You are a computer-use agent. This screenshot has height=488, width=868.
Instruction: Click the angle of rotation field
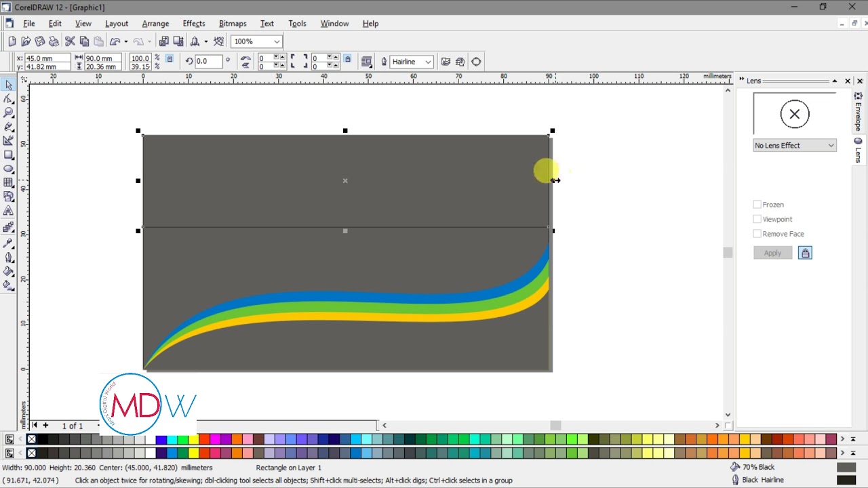click(x=208, y=62)
